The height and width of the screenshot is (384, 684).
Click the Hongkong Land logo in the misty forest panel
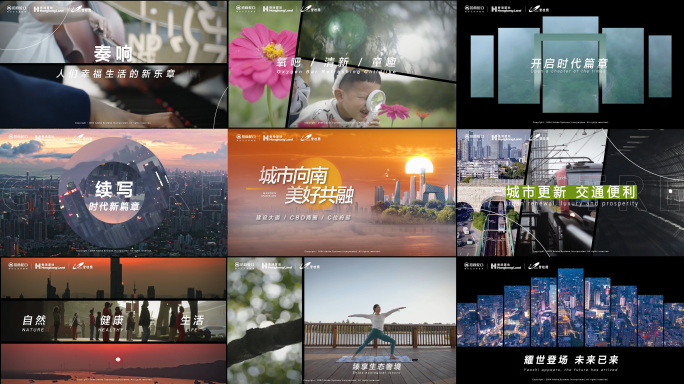tap(506, 9)
